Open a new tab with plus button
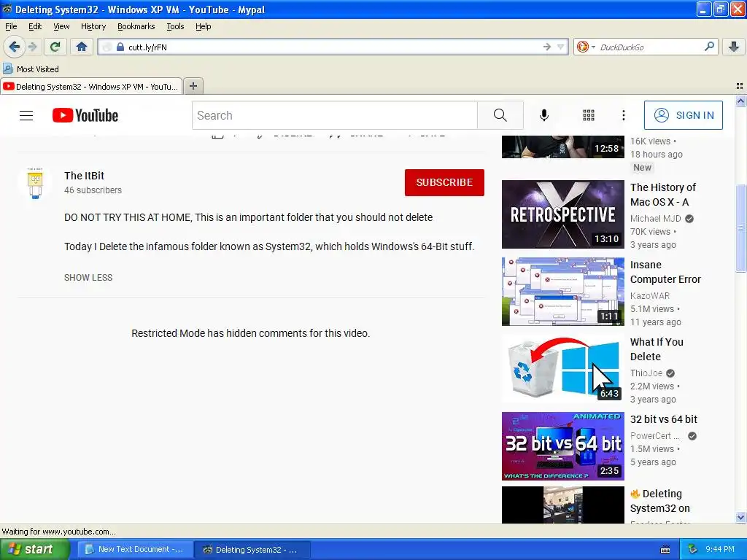 coord(193,86)
